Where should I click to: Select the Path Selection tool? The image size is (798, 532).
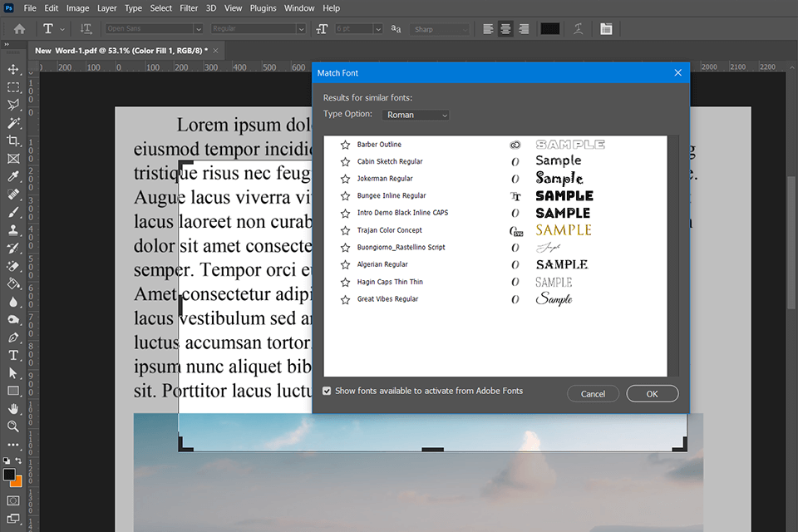click(13, 372)
